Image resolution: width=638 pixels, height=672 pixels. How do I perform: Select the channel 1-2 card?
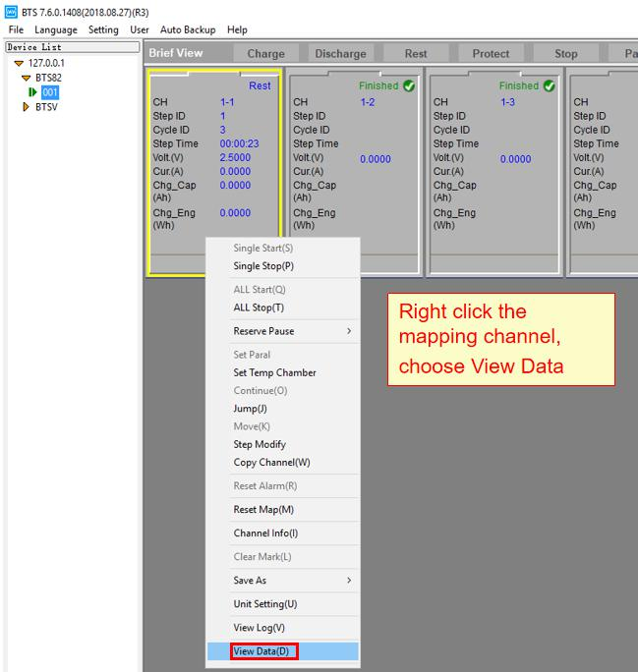pos(354,171)
